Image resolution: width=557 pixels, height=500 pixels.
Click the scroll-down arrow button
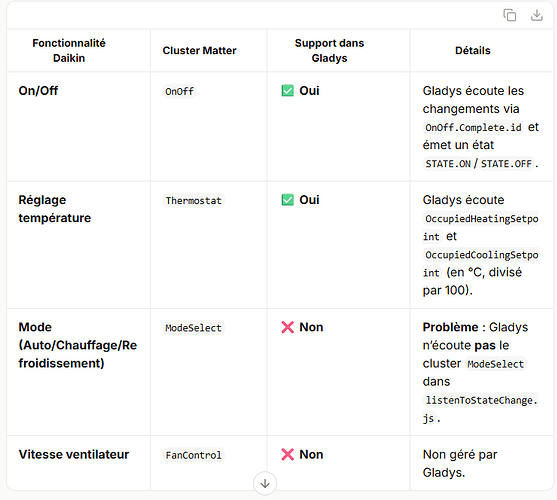(x=265, y=483)
